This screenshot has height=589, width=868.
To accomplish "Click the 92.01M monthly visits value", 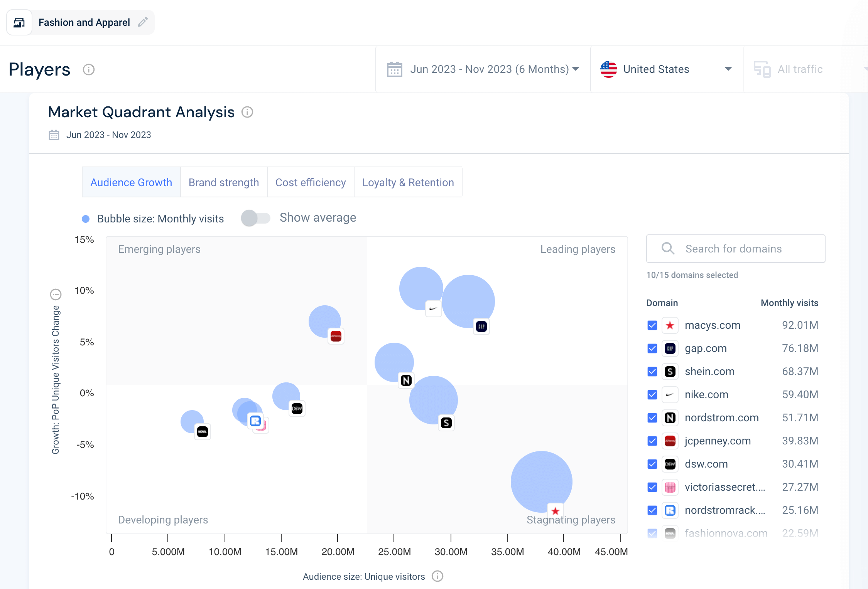I will pos(800,325).
